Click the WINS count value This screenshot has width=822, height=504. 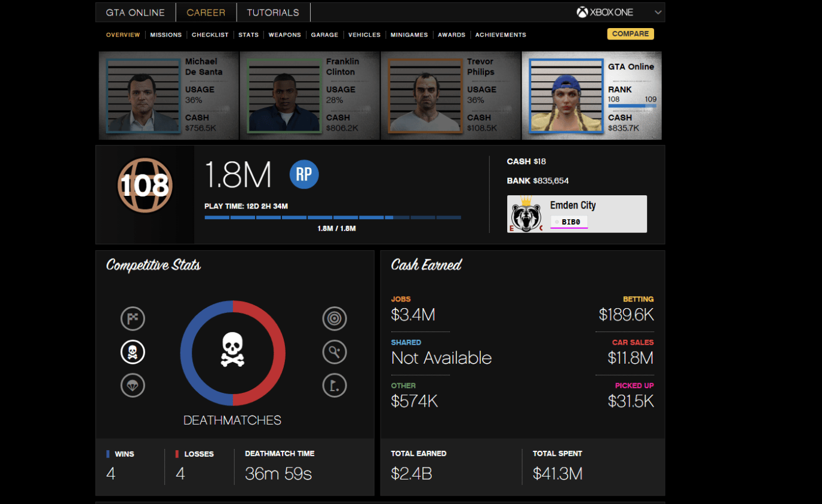coord(111,474)
